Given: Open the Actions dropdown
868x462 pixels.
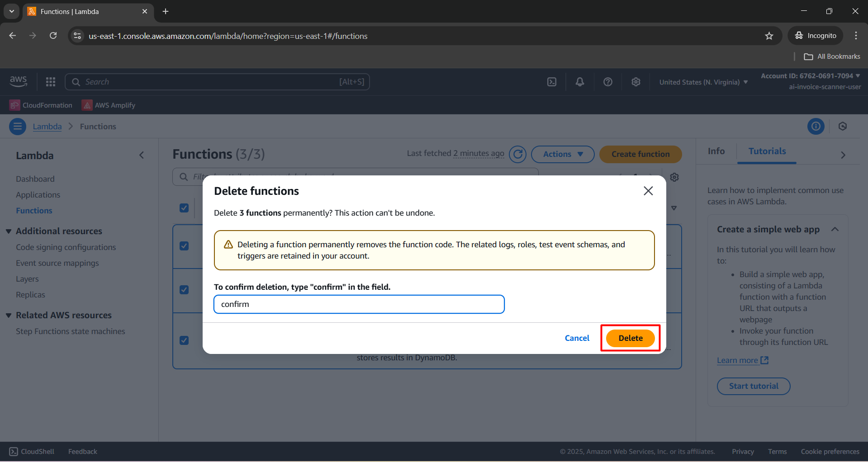Looking at the screenshot, I should [562, 154].
